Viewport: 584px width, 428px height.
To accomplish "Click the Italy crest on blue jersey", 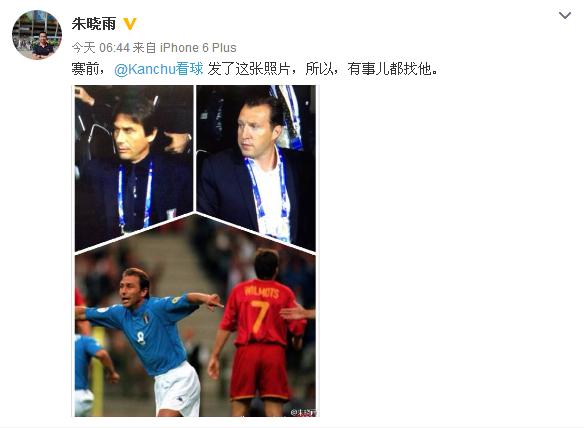I will point(146,318).
